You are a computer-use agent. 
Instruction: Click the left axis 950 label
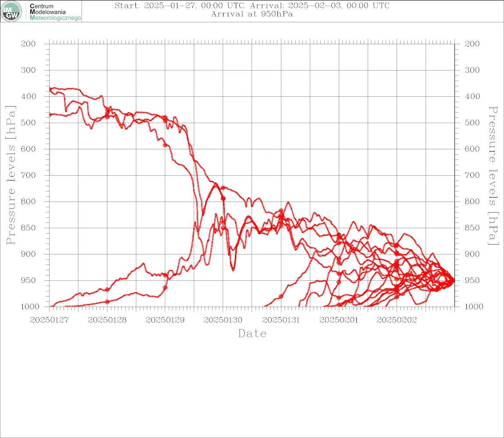click(x=28, y=280)
